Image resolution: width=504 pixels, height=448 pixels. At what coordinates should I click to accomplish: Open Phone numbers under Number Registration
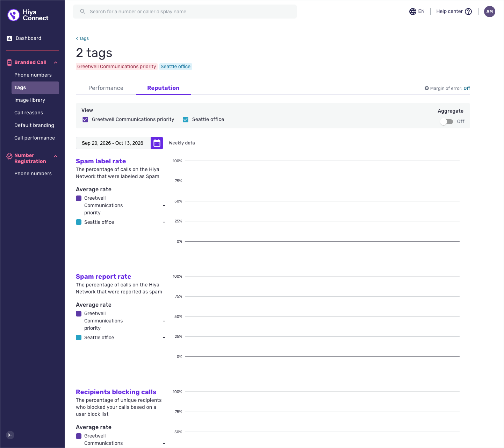tap(33, 174)
